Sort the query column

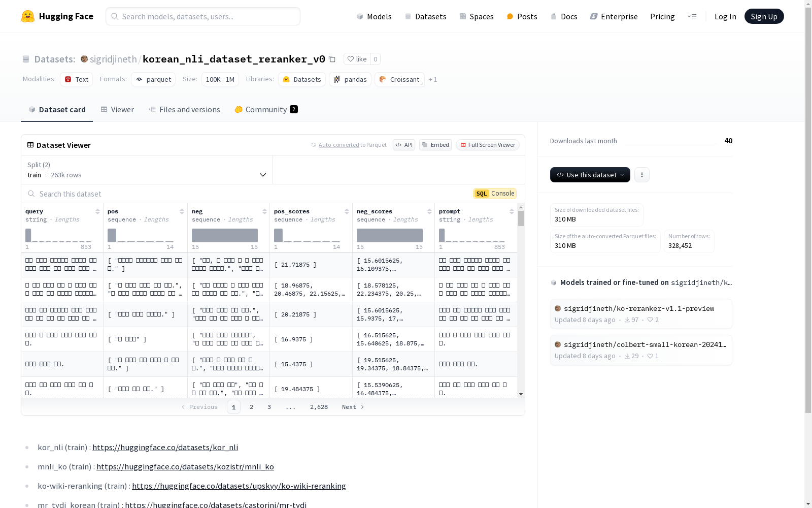[x=97, y=211]
